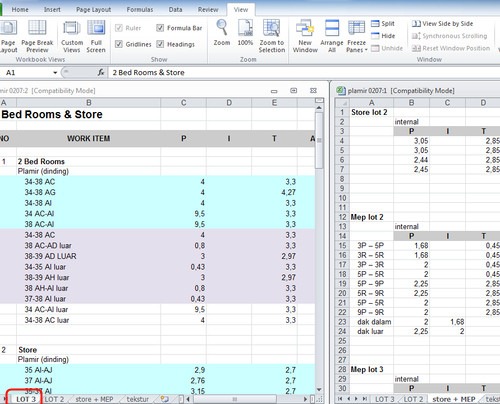Screen dimensions: 500x404
Task: Select row 12 header in right window
Action: click(342, 217)
